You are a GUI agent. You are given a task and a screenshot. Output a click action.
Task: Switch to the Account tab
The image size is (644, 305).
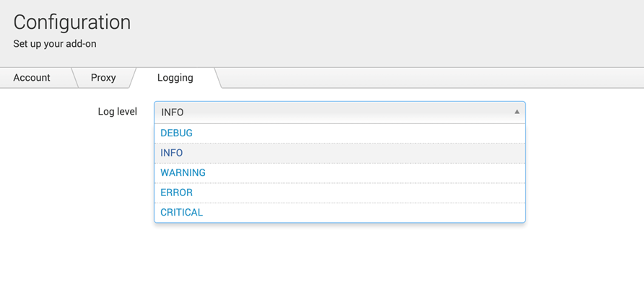tap(32, 78)
